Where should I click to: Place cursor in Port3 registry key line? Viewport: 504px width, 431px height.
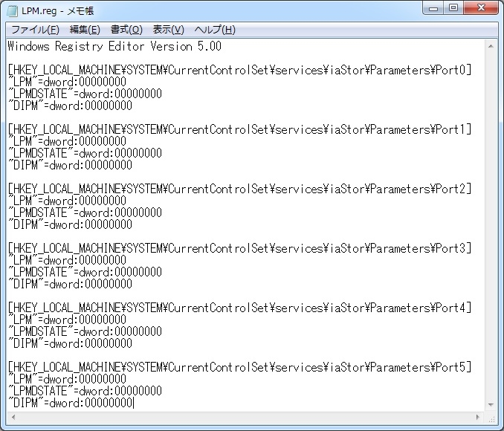pyautogui.click(x=239, y=248)
